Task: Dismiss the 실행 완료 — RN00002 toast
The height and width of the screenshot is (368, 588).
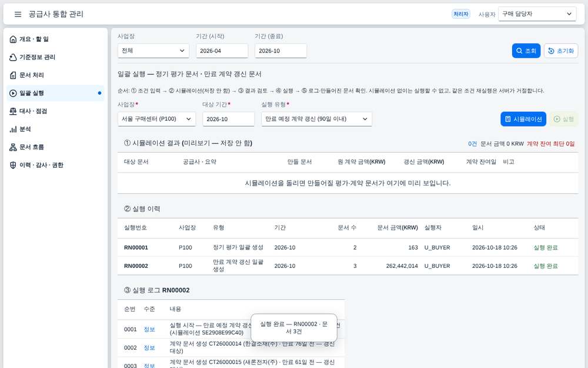Action: pyautogui.click(x=293, y=328)
